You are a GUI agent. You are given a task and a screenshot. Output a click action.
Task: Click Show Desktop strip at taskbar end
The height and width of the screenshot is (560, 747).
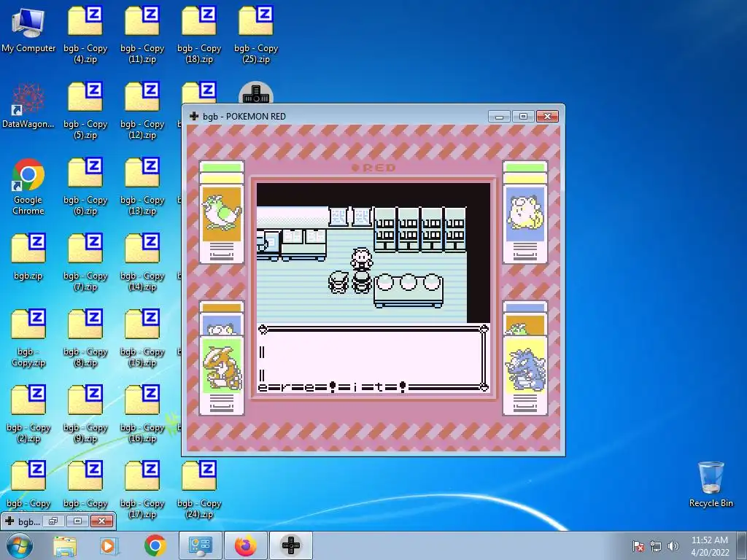(x=742, y=545)
